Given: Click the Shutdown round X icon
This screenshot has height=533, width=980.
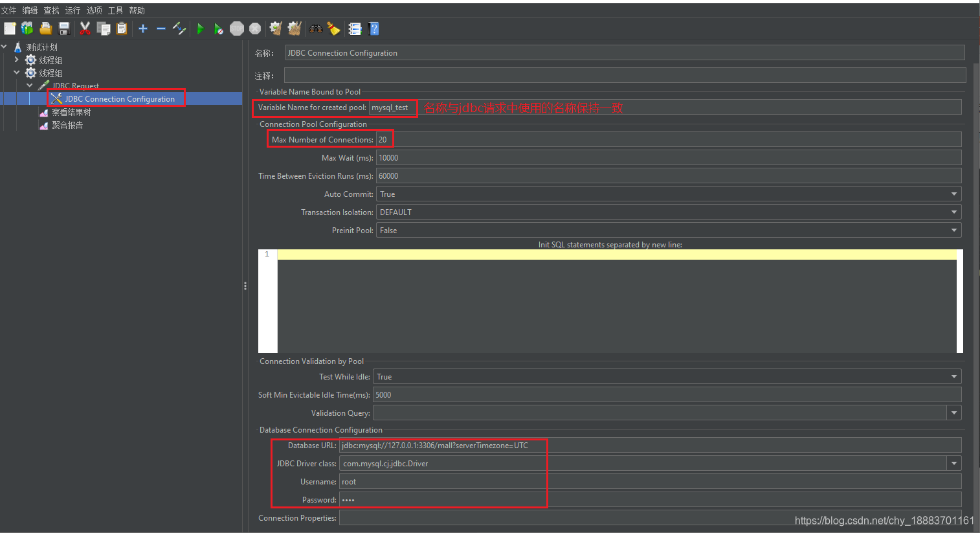Looking at the screenshot, I should [255, 28].
